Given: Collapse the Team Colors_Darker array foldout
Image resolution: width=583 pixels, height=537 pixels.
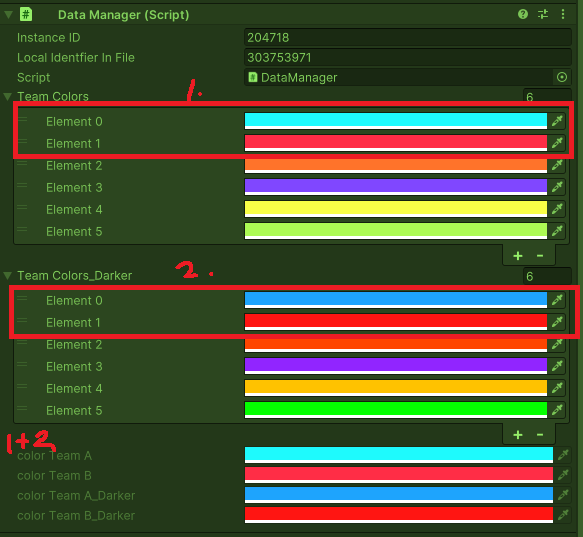Looking at the screenshot, I should (8, 276).
